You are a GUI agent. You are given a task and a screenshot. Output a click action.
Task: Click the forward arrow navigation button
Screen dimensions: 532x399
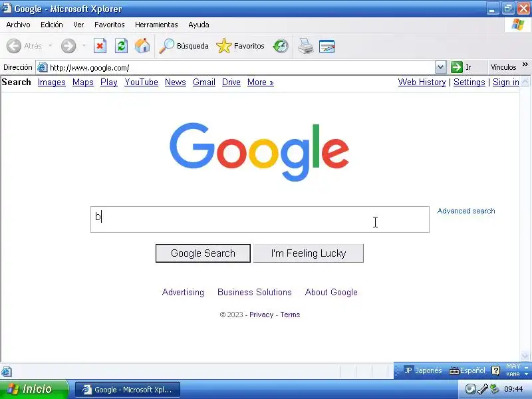68,46
